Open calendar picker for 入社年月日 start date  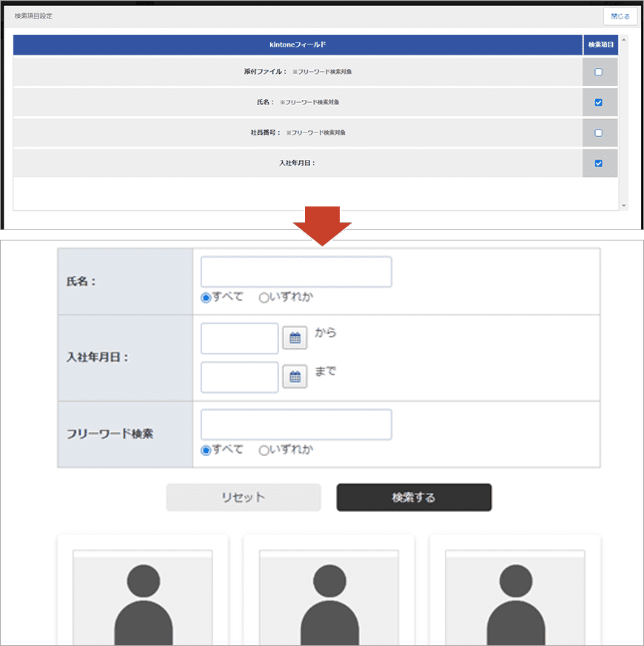(295, 339)
